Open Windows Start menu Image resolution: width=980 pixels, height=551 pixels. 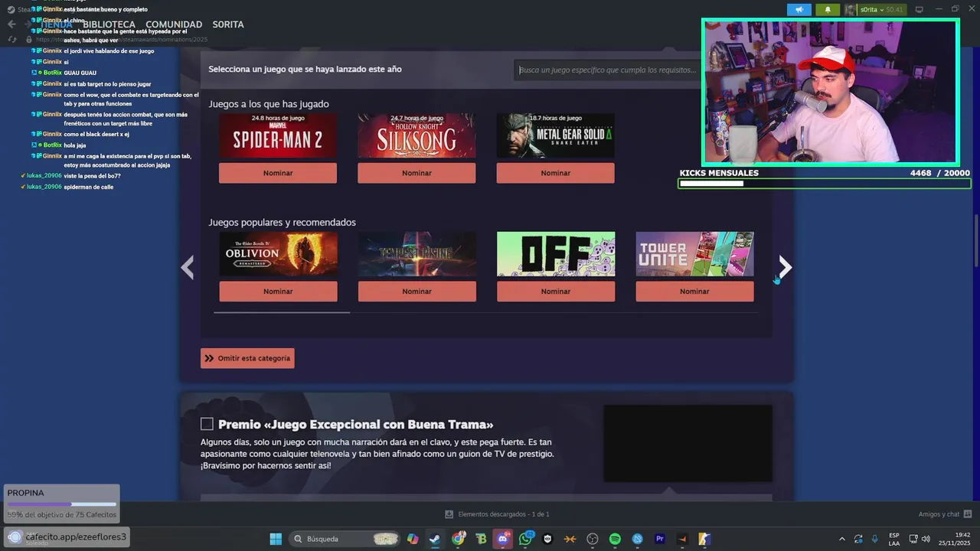click(276, 539)
